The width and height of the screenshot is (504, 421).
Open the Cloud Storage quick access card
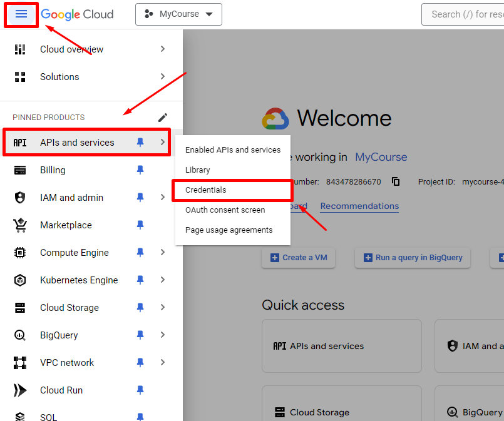pos(342,403)
